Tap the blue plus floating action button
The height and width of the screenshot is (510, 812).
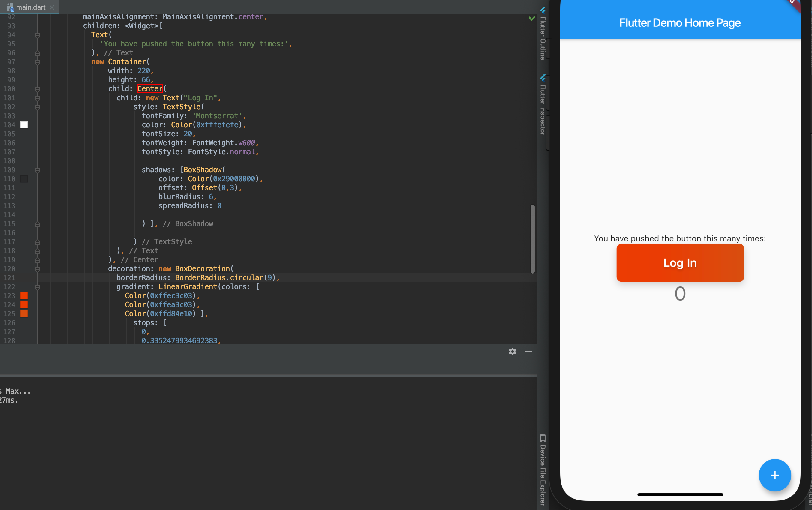point(775,475)
